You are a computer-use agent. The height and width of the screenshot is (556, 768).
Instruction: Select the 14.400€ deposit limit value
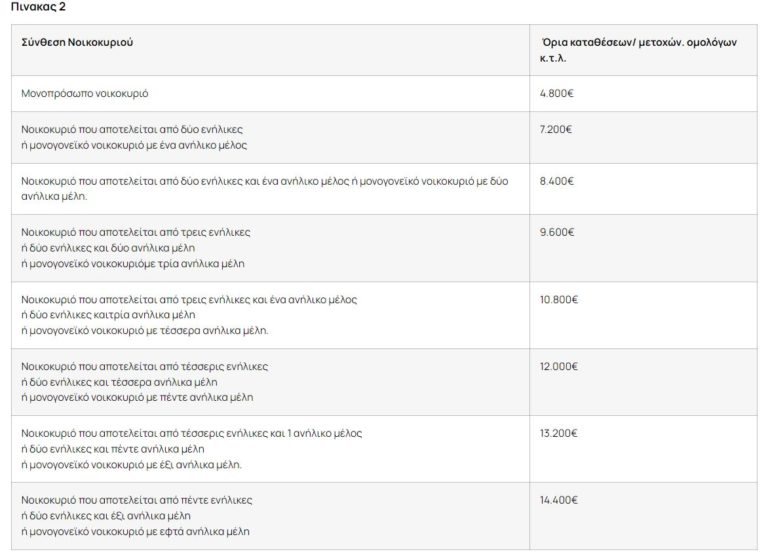559,499
